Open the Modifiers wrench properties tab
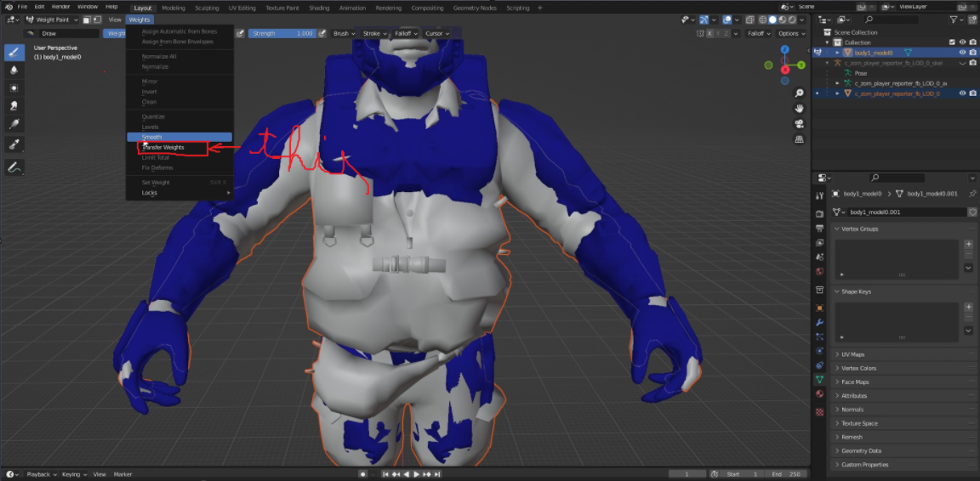The height and width of the screenshot is (481, 980). click(820, 322)
